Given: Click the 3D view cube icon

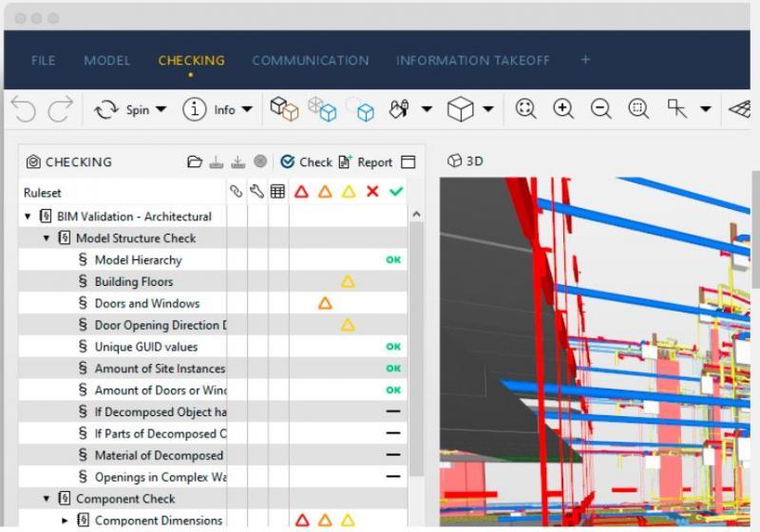Looking at the screenshot, I should pos(454,161).
